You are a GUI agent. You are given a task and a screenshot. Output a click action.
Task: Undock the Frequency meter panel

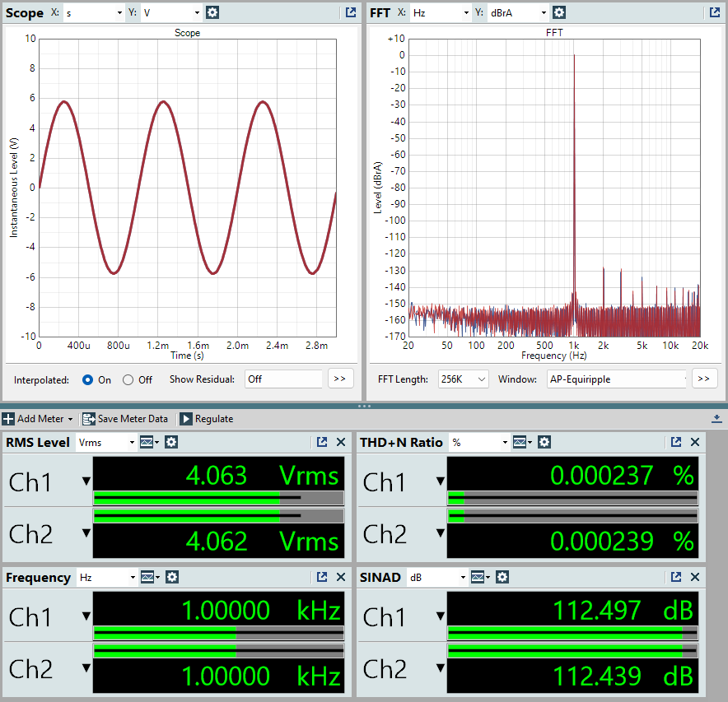pos(322,578)
